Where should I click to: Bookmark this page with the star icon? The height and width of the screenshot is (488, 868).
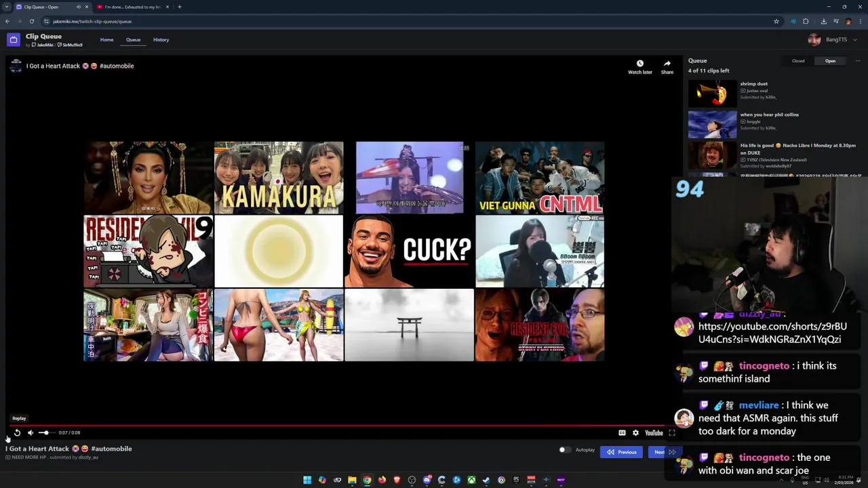[776, 21]
